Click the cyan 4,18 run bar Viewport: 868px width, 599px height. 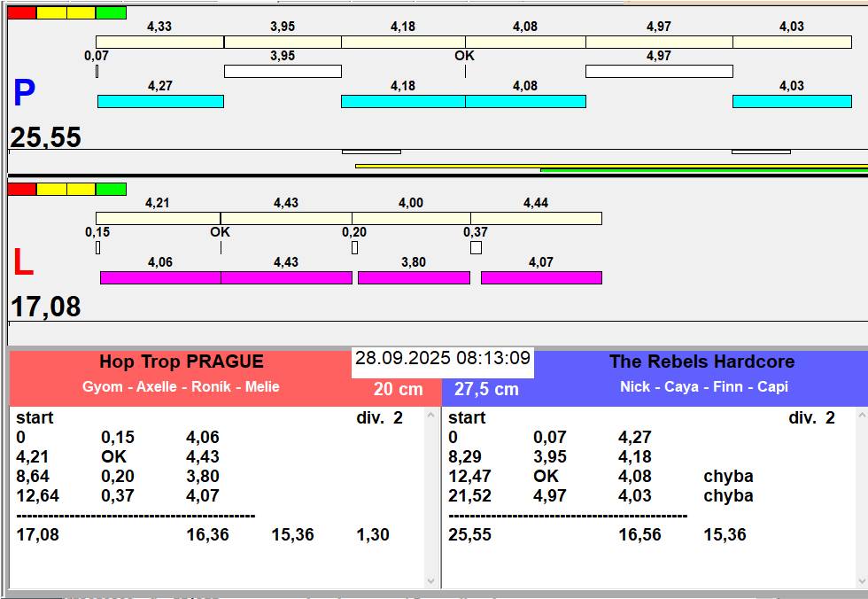point(404,101)
